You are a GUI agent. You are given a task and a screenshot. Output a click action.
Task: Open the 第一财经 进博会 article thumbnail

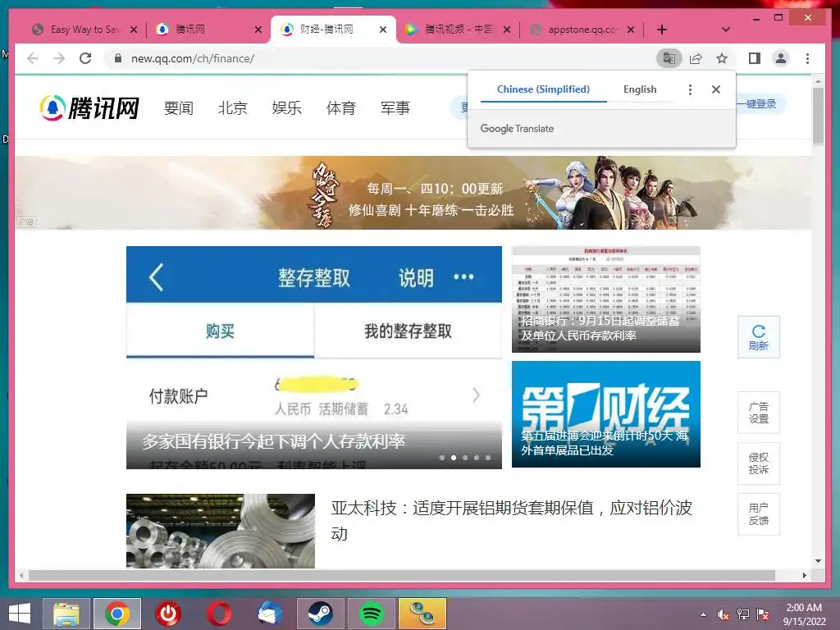click(606, 414)
